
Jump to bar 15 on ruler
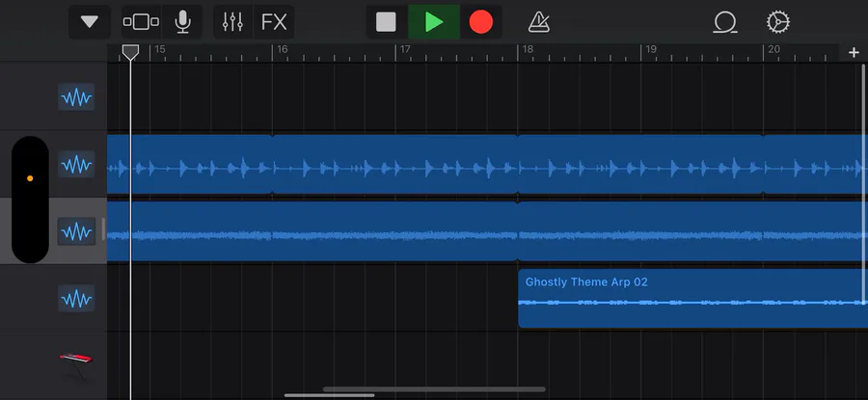[159, 49]
